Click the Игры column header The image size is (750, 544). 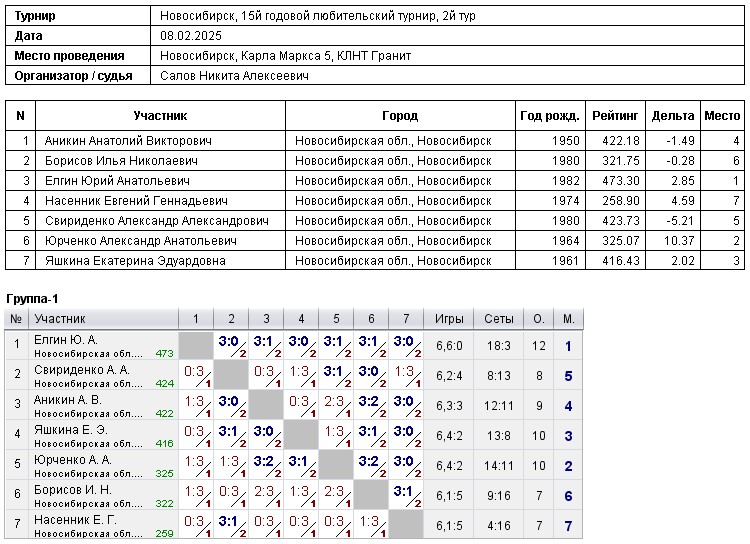point(449,319)
